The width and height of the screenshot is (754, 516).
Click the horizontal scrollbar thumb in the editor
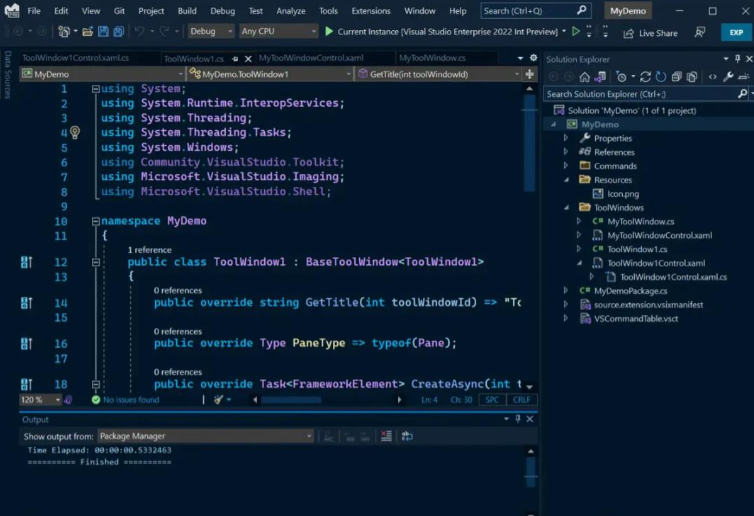click(x=291, y=400)
